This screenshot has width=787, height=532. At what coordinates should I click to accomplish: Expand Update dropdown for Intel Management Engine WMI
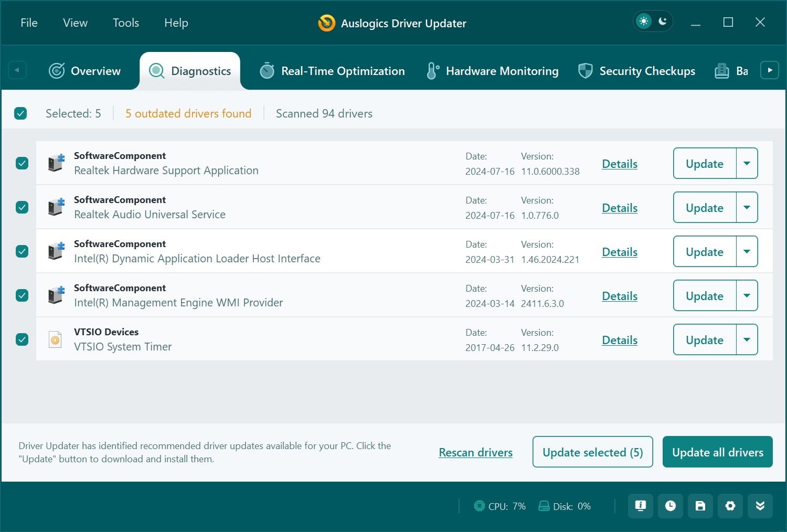tap(747, 295)
